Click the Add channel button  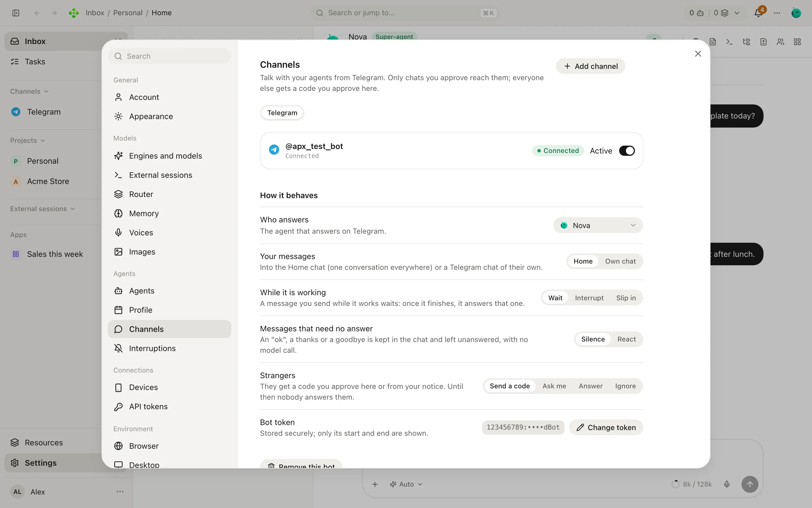591,66
